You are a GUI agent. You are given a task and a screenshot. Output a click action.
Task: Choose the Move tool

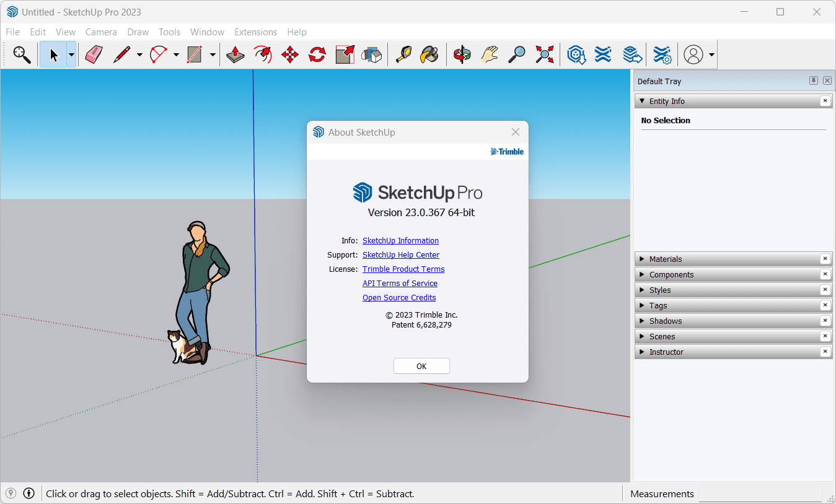289,55
